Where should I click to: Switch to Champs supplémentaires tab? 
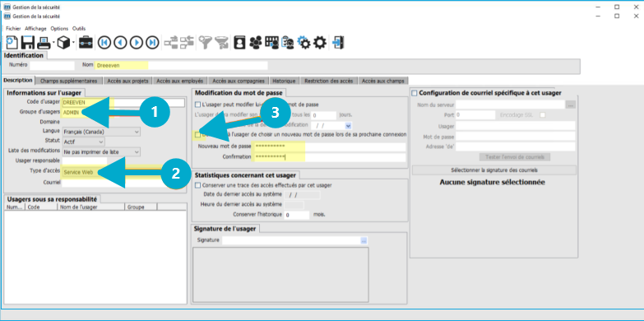click(x=68, y=81)
